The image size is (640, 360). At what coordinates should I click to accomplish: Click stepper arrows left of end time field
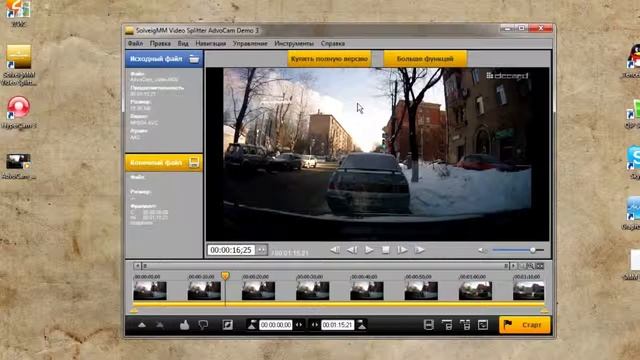315,325
